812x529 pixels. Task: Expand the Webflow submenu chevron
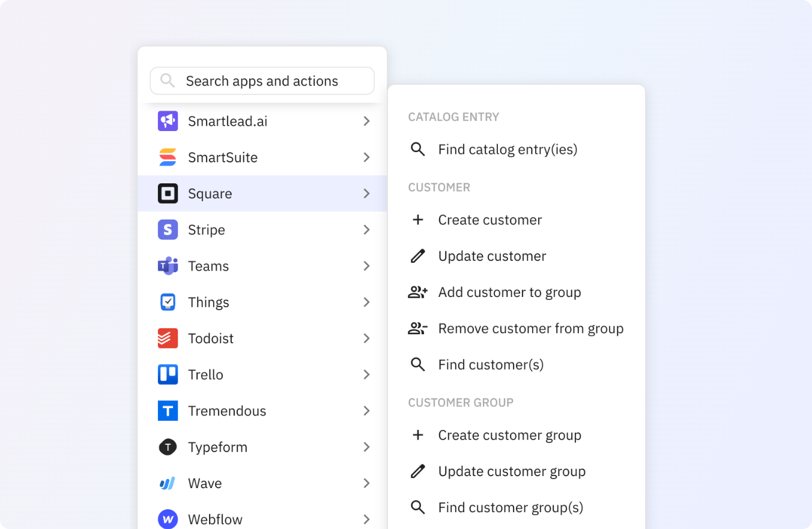366,519
